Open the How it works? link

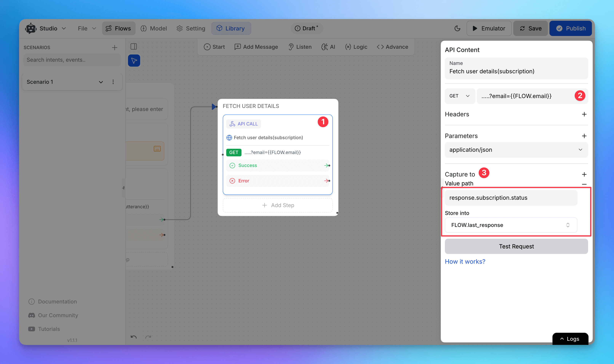[465, 261]
